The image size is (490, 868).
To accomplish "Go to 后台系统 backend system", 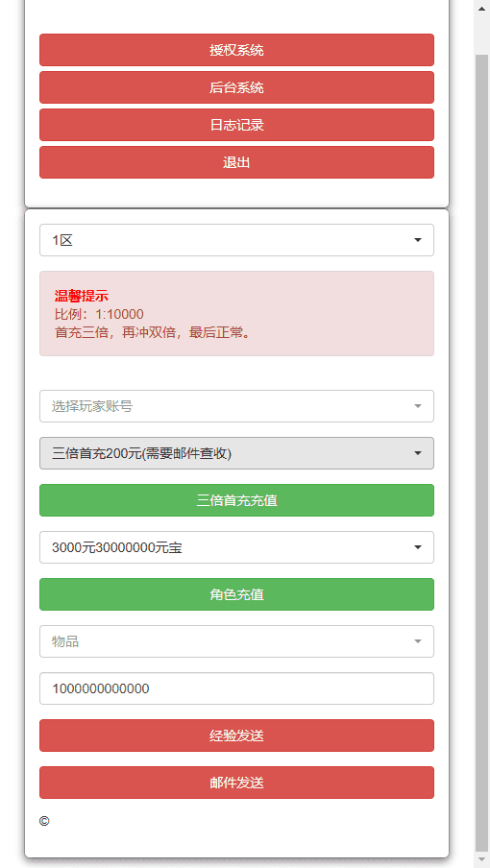I will click(x=236, y=87).
